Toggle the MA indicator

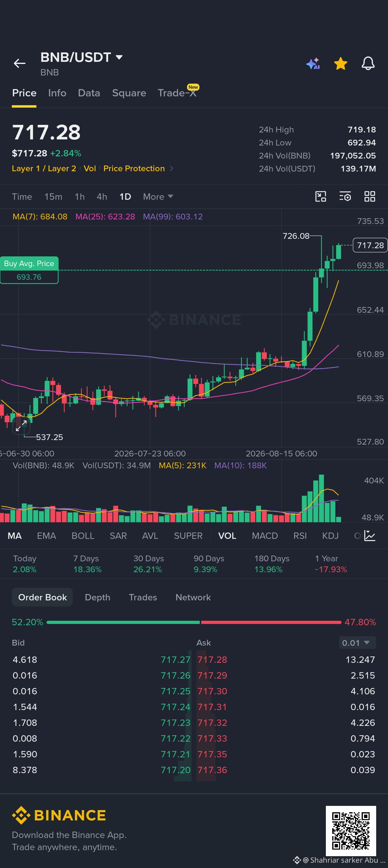[x=15, y=536]
